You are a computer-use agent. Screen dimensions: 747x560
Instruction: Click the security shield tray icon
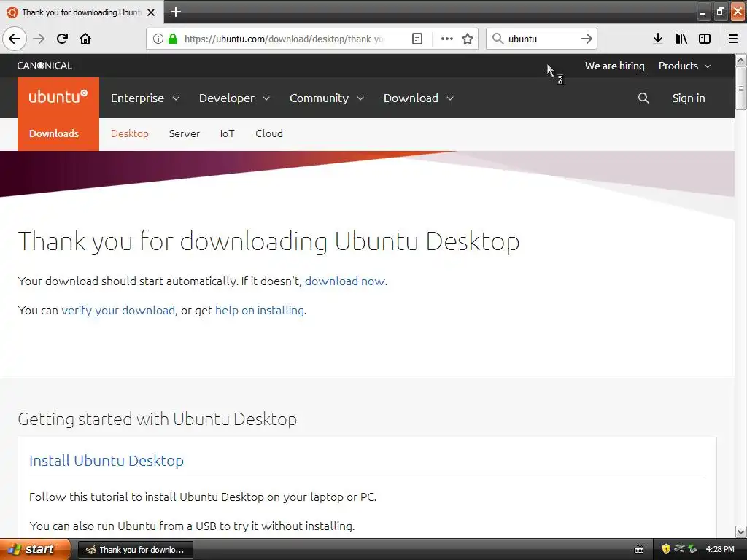pos(666,549)
